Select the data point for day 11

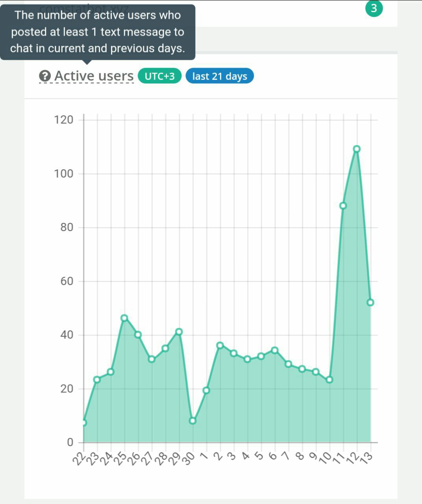pyautogui.click(x=343, y=206)
